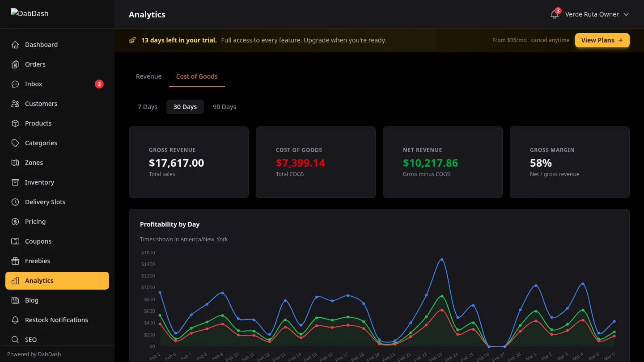Click the Powered by DabDash link
The width and height of the screenshot is (644, 362).
coord(34,354)
